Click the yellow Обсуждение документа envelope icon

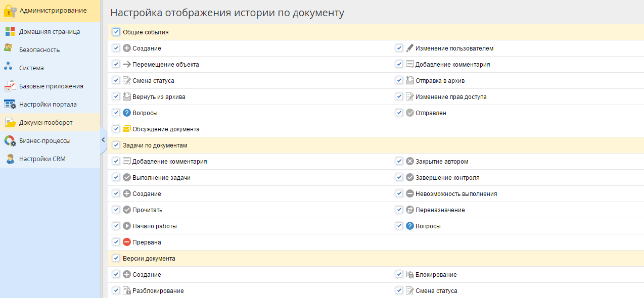click(127, 129)
